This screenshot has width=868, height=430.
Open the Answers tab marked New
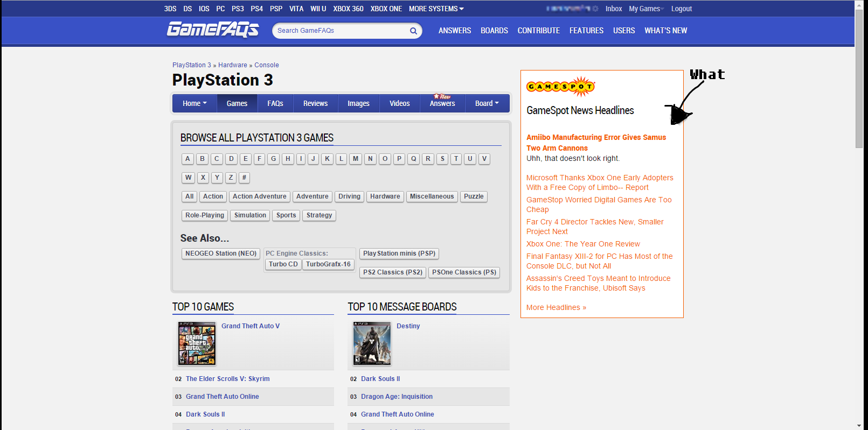click(x=442, y=103)
